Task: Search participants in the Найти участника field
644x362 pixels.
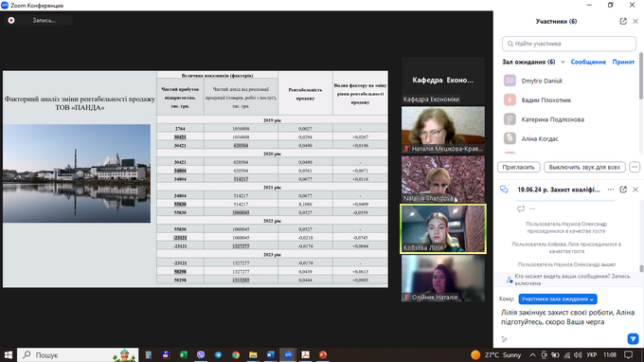Action: [x=569, y=44]
